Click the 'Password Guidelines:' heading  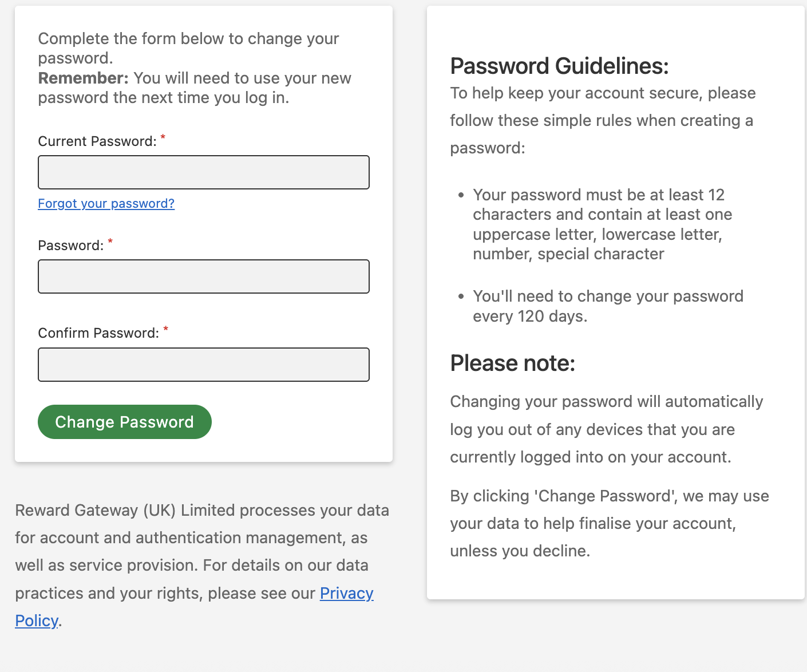(x=559, y=66)
